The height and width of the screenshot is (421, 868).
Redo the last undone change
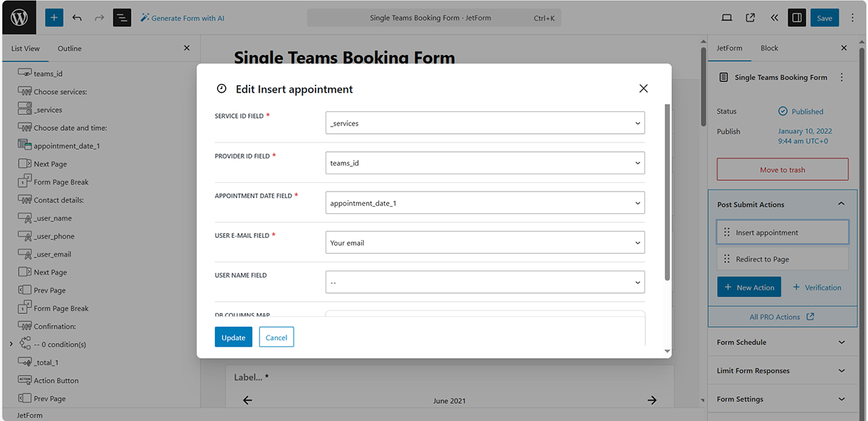[x=100, y=18]
